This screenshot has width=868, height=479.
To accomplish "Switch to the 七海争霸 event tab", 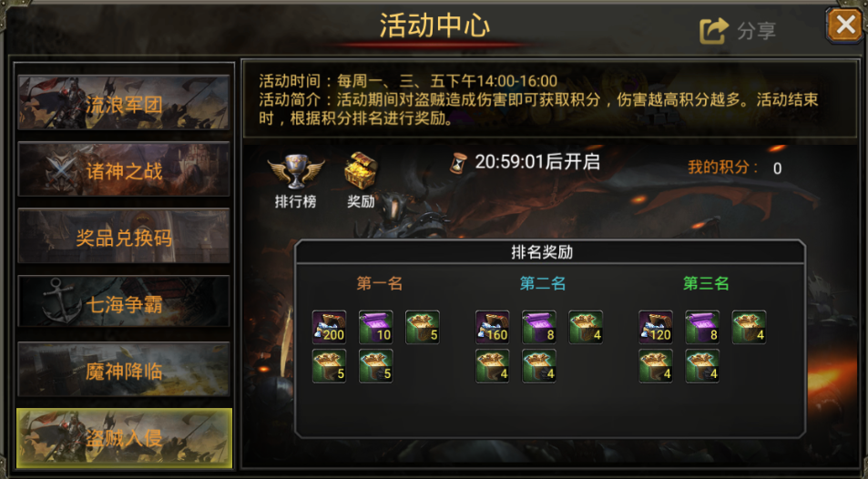I will click(x=124, y=302).
